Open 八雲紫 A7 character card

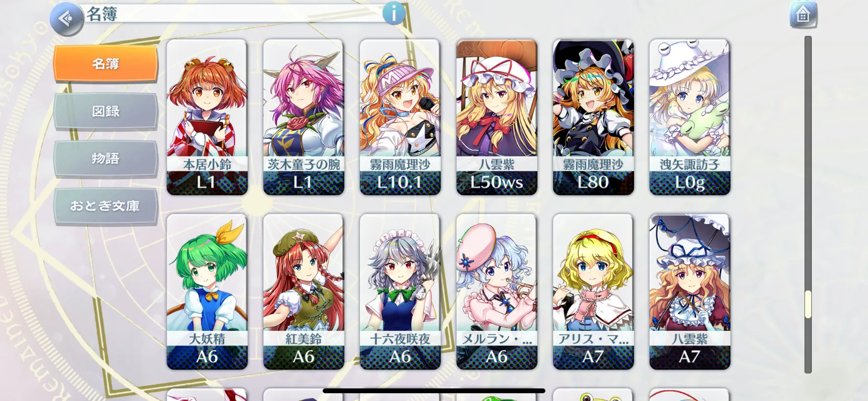(690, 292)
